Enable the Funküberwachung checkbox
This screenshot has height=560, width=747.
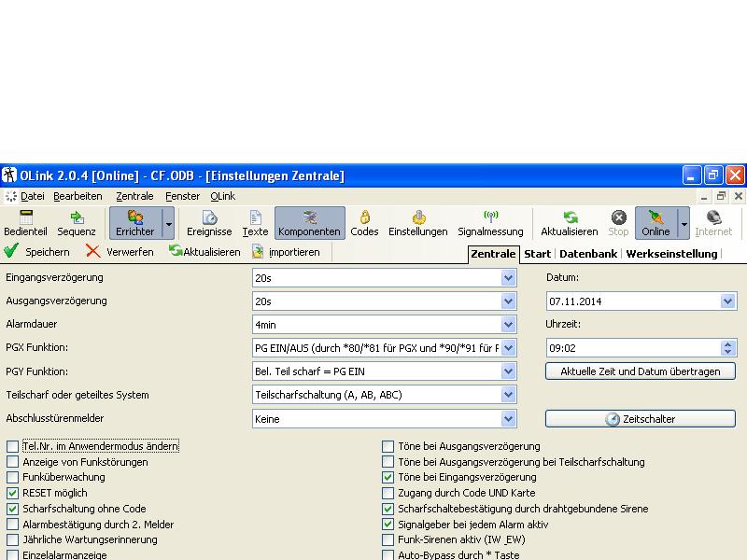pos(13,477)
